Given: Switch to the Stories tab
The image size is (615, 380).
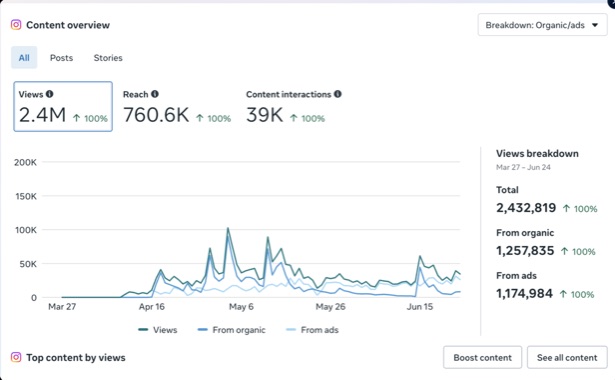Looking at the screenshot, I should 108,58.
